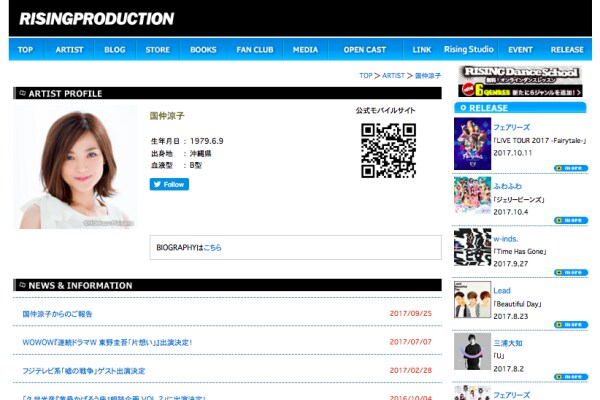Click the birthdate text 1979.6.9

207,141
